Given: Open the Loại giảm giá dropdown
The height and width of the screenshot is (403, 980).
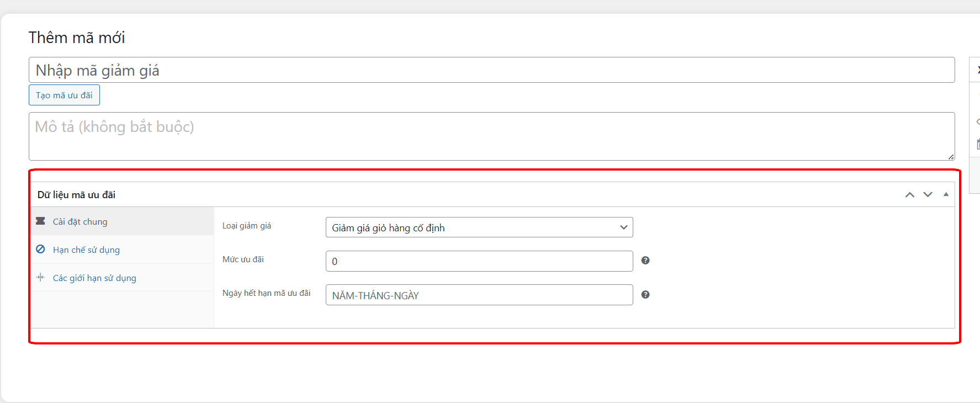Looking at the screenshot, I should point(479,227).
